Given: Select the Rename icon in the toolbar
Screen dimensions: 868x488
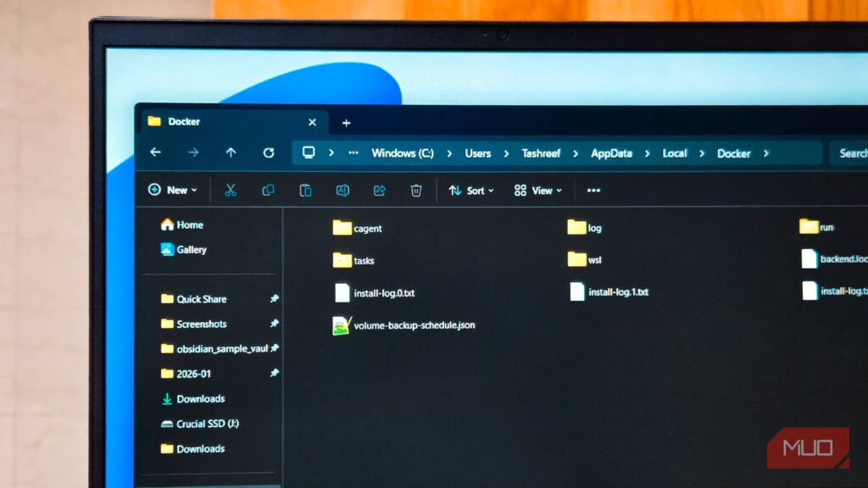Looking at the screenshot, I should tap(341, 191).
